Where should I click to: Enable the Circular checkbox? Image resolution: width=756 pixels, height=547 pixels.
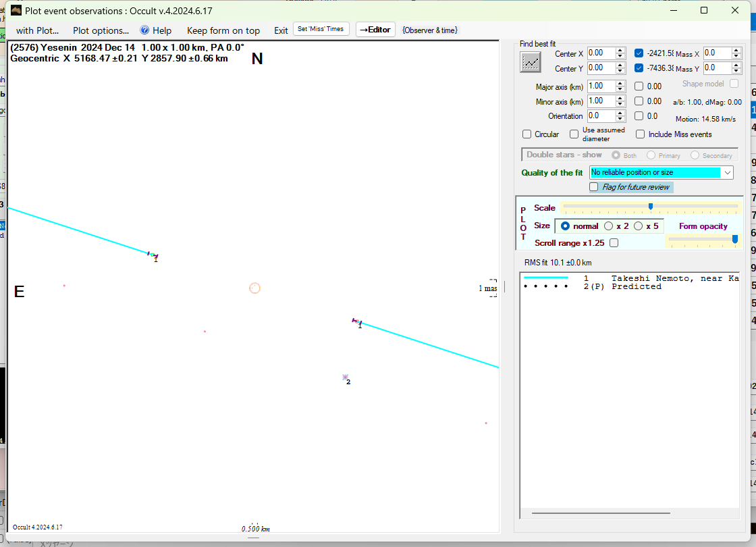[x=527, y=134]
